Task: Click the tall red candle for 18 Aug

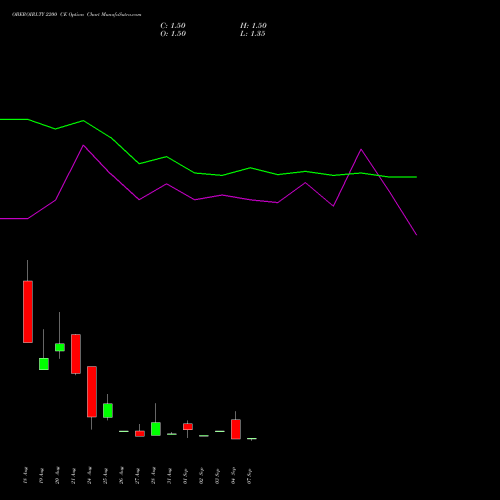Action: (x=28, y=312)
